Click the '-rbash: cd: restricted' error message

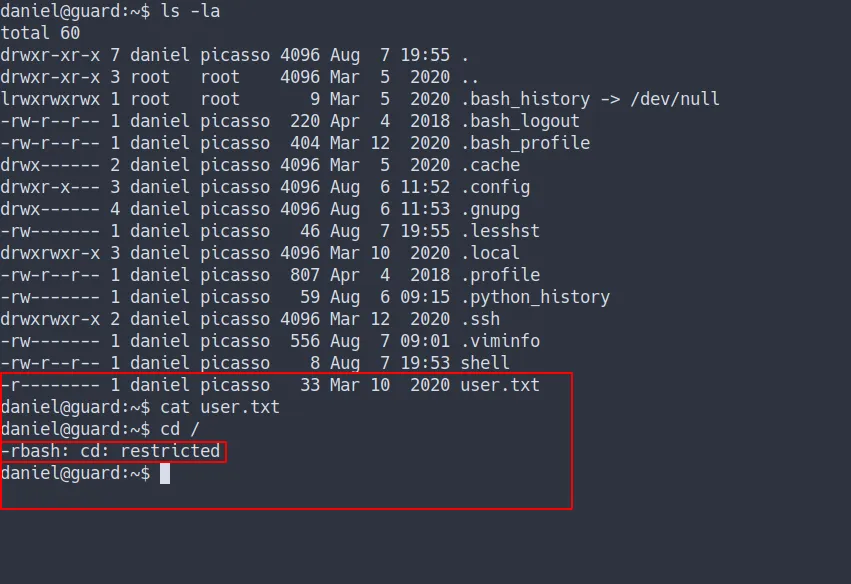(111, 451)
